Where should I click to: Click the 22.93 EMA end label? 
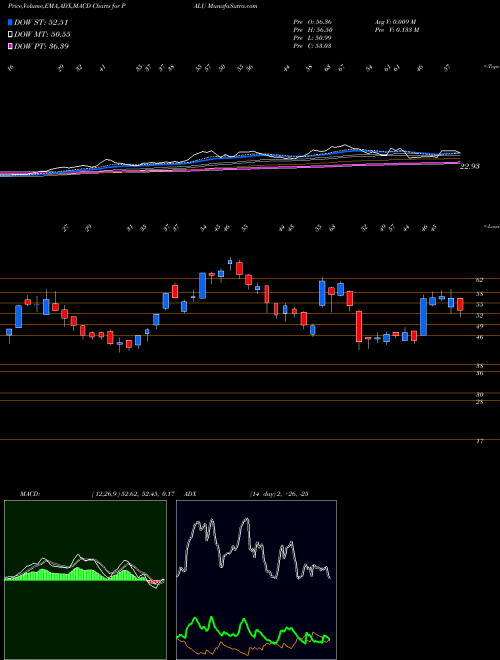pos(470,166)
